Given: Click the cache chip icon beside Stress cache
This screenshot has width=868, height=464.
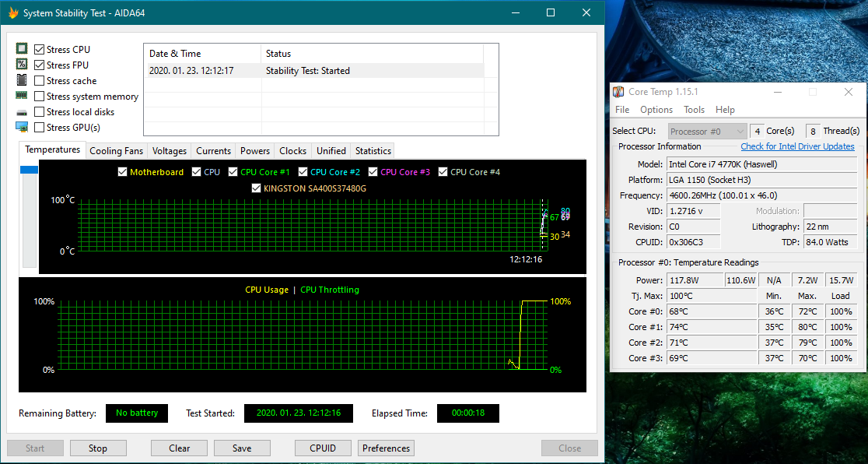Looking at the screenshot, I should pyautogui.click(x=22, y=80).
